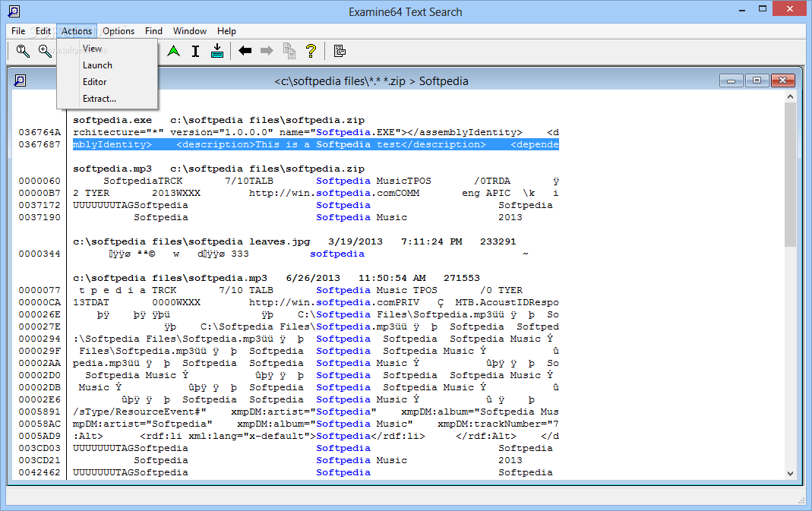This screenshot has width=812, height=511.
Task: Choose Extract... from Actions menu
Action: [107, 99]
